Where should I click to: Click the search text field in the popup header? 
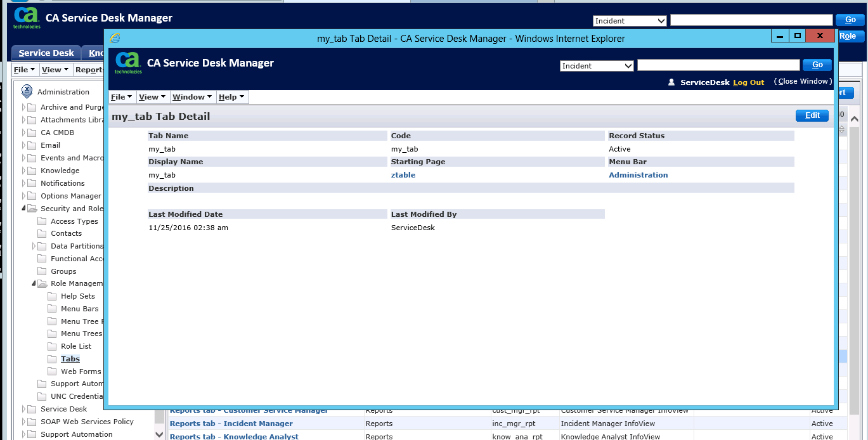[718, 65]
